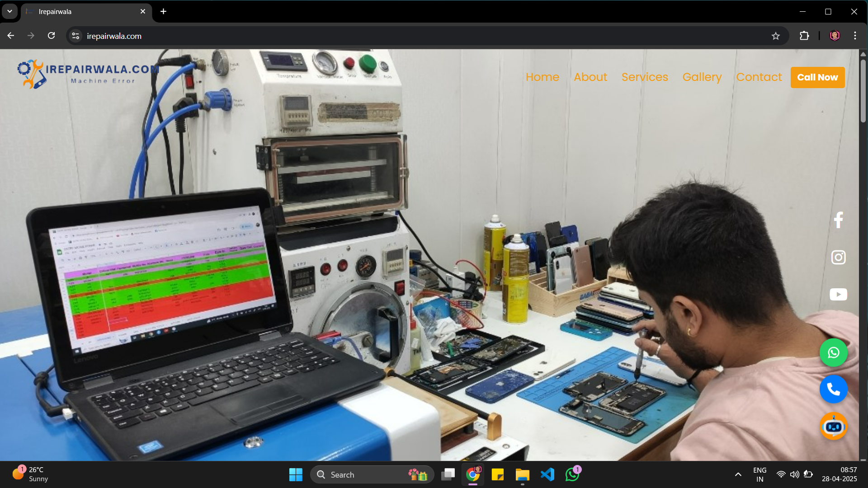The width and height of the screenshot is (868, 488).
Task: Open the Sticky Notes taskbar icon
Action: tap(497, 474)
